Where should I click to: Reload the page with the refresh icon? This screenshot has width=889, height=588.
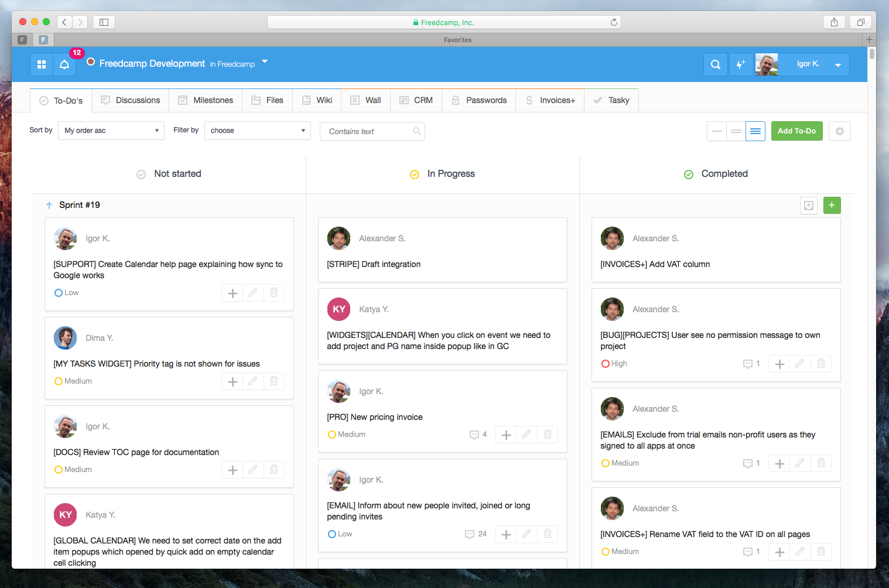[x=614, y=22]
